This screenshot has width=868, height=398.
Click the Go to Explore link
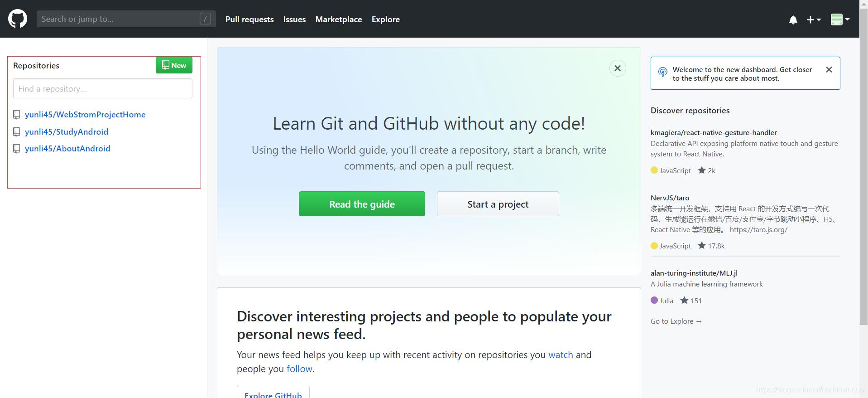tap(676, 321)
